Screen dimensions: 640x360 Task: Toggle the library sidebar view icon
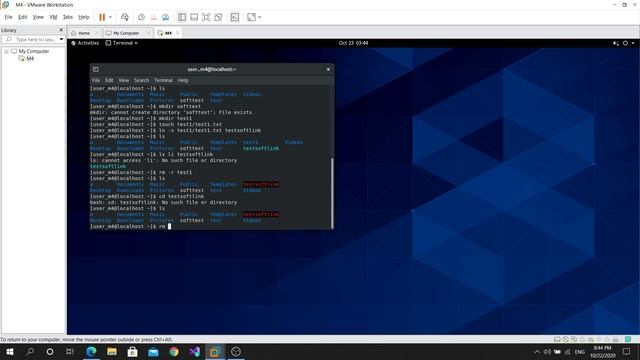182,17
